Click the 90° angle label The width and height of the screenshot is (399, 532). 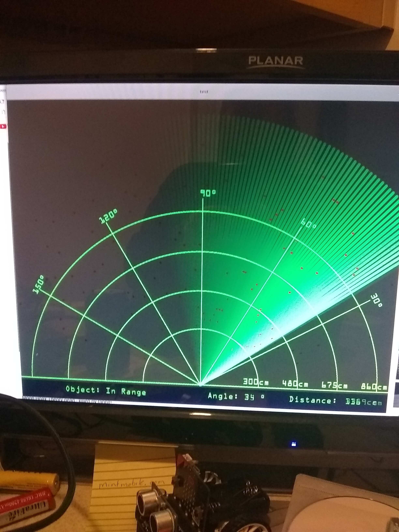(208, 193)
